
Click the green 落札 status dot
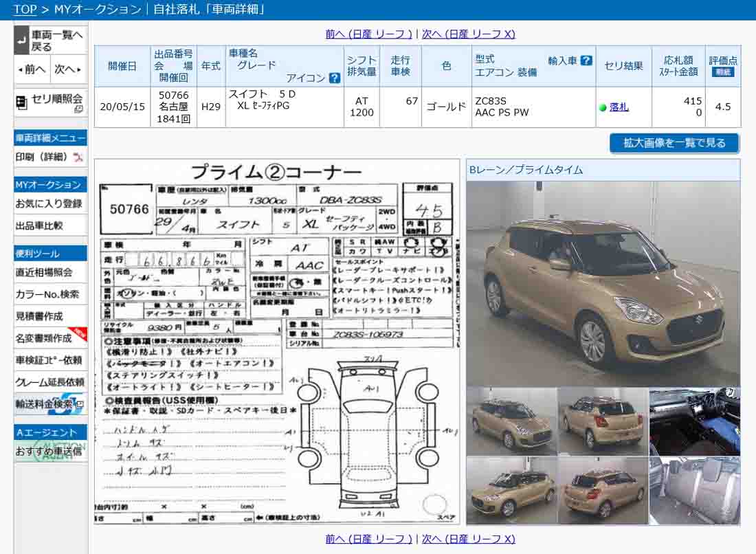point(602,107)
